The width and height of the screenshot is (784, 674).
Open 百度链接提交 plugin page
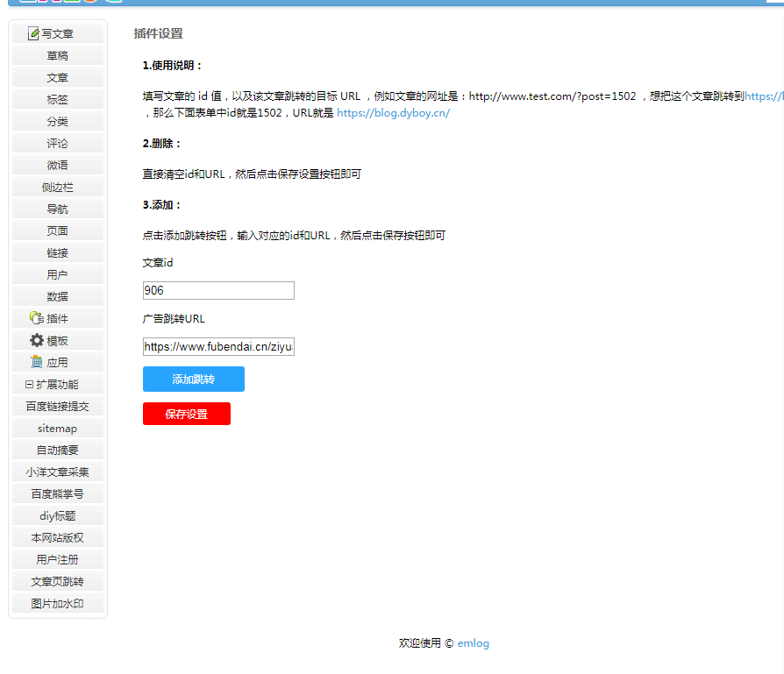click(x=57, y=406)
